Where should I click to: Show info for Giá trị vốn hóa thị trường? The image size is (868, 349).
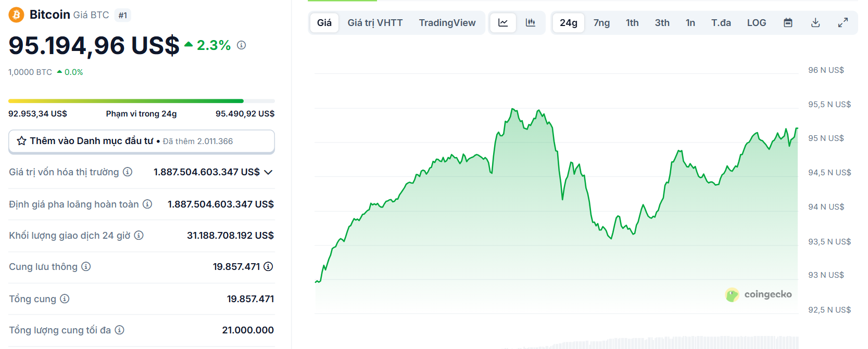pos(128,172)
